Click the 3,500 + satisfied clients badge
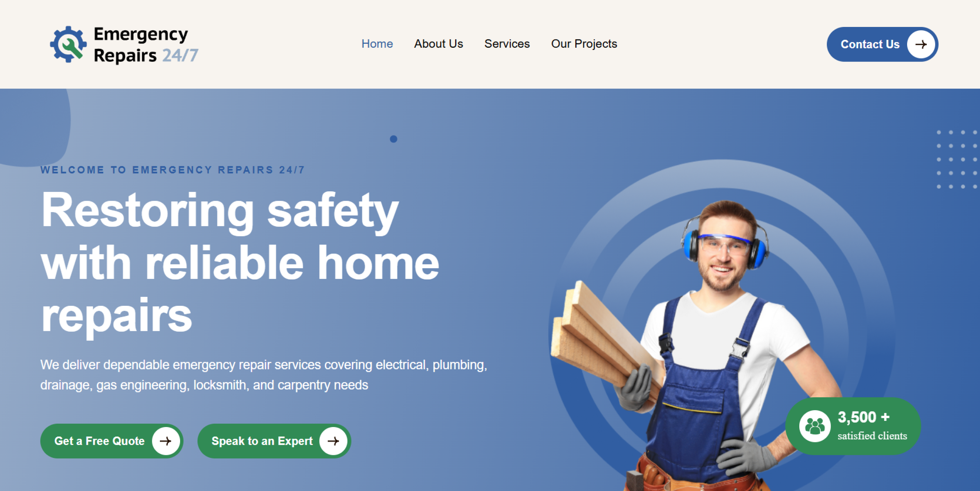The width and height of the screenshot is (980, 491). click(853, 426)
